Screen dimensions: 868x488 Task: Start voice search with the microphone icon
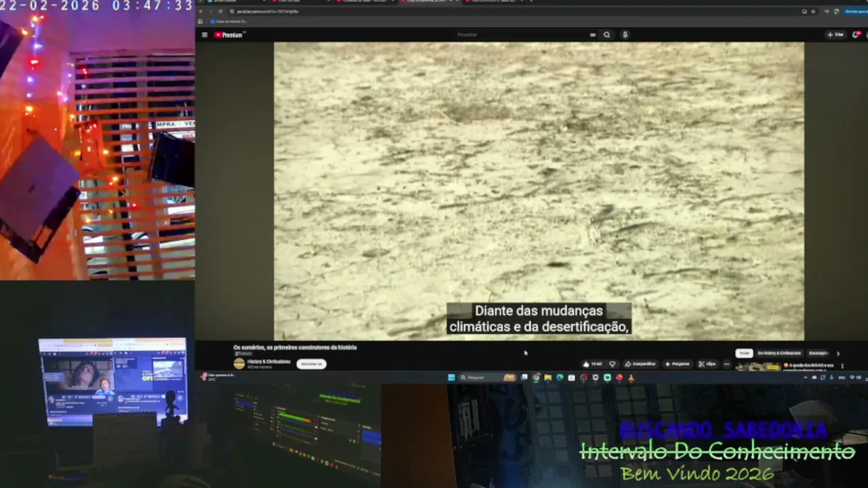click(x=625, y=35)
